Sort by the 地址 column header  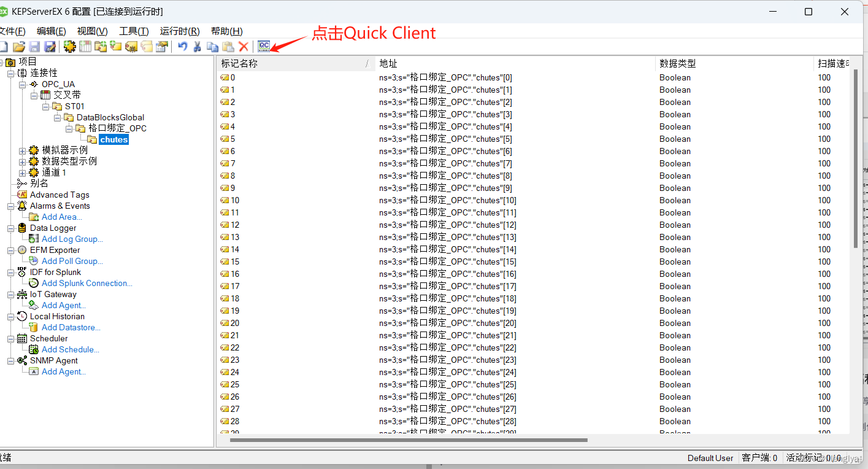pos(515,63)
